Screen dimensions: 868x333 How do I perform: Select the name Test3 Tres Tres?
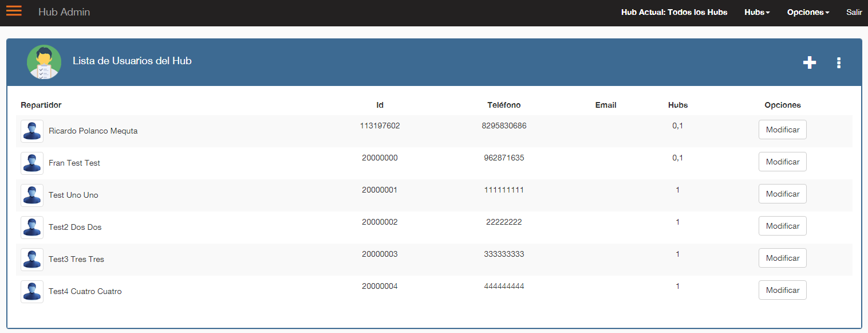point(76,259)
